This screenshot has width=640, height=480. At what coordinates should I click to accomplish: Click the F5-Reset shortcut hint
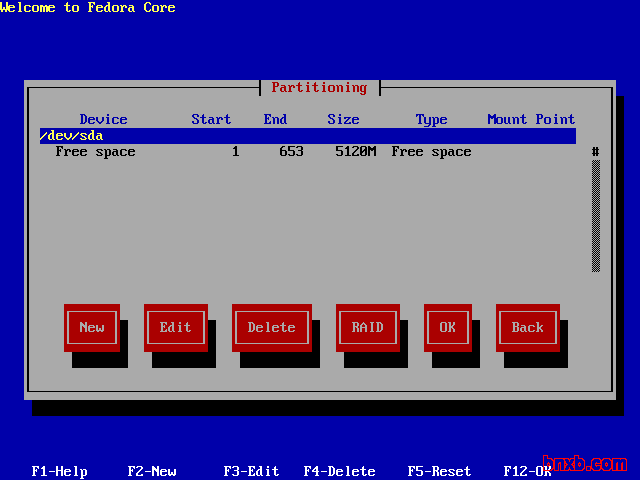440,471
